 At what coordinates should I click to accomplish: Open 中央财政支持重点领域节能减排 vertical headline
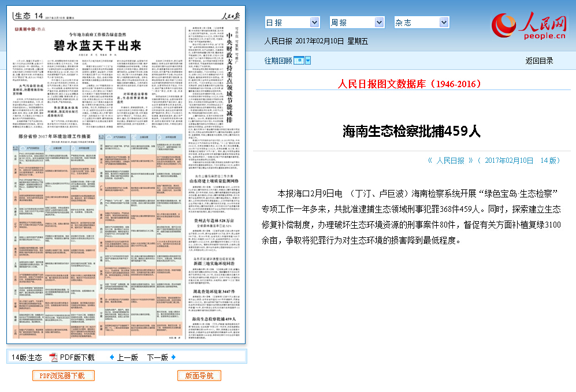click(x=229, y=77)
